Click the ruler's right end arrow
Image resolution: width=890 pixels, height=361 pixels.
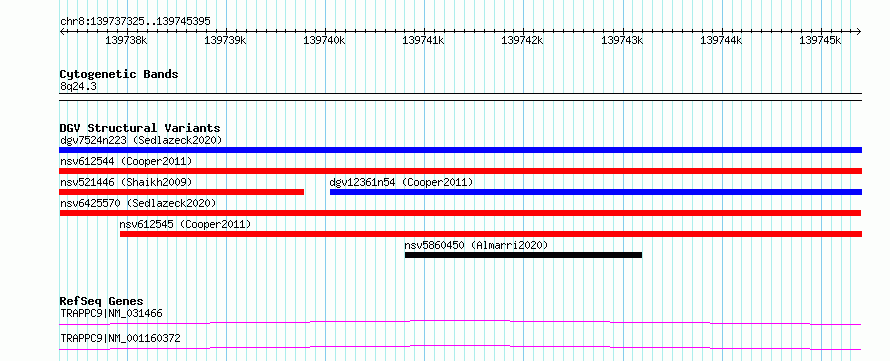click(x=859, y=31)
